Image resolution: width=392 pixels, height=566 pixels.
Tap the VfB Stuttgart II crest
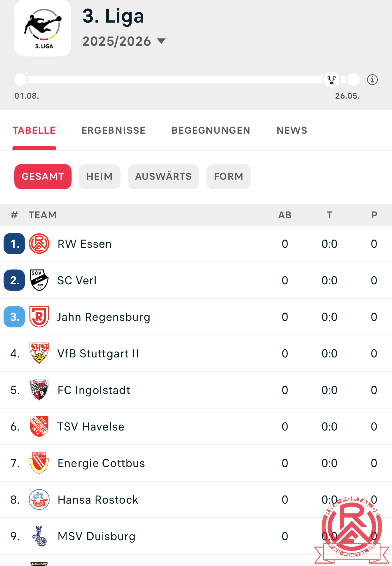tap(39, 353)
